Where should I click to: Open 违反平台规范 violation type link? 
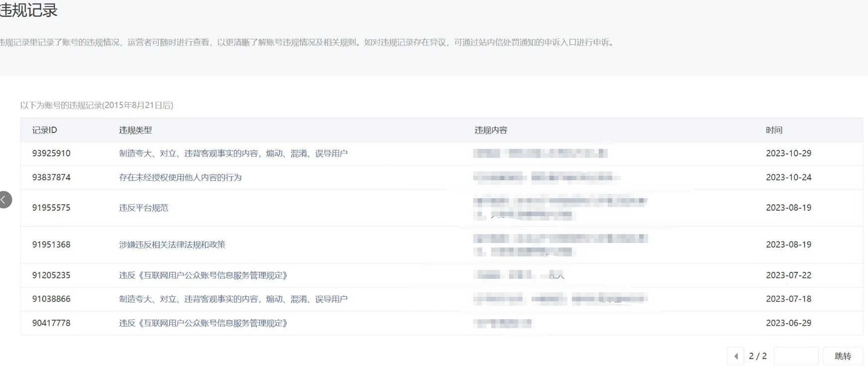[x=144, y=208]
